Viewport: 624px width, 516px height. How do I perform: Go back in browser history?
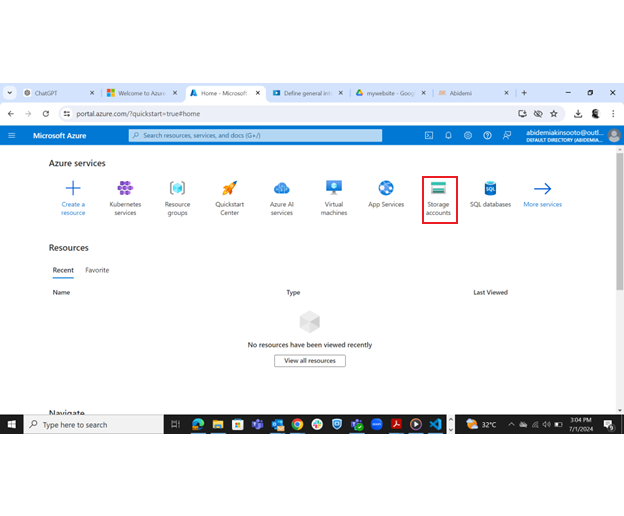pos(11,114)
